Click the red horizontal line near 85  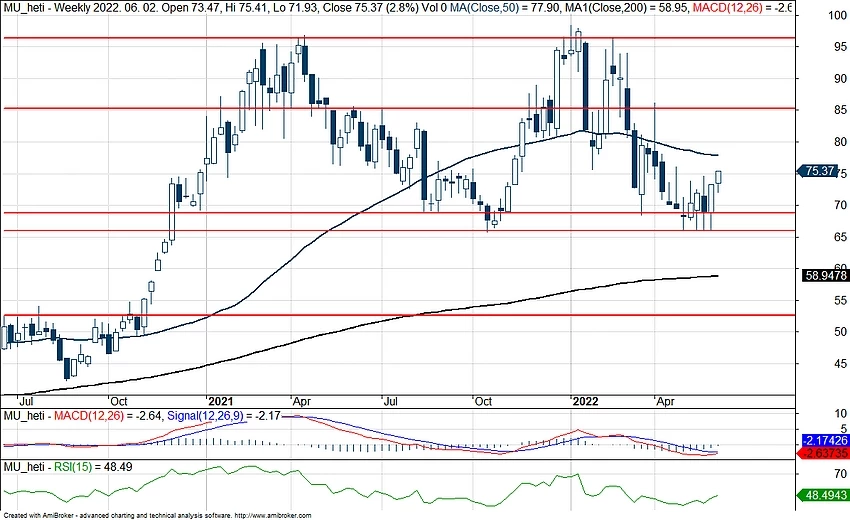(x=400, y=108)
